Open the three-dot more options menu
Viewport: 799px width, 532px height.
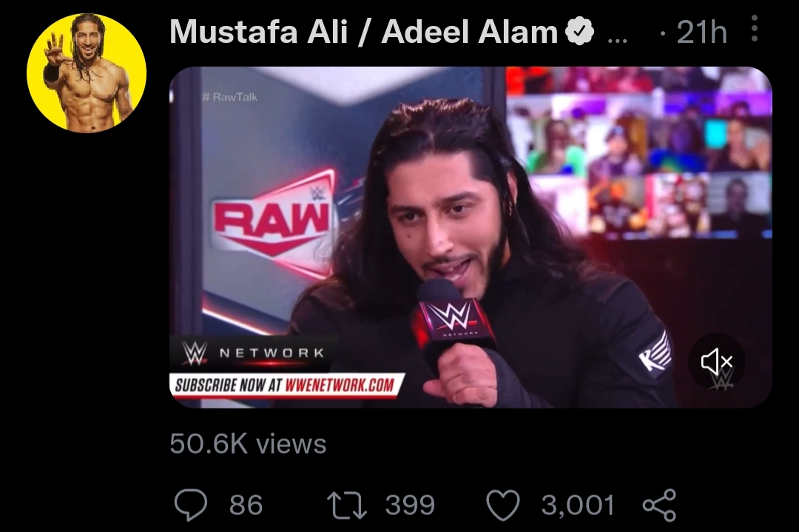click(755, 29)
